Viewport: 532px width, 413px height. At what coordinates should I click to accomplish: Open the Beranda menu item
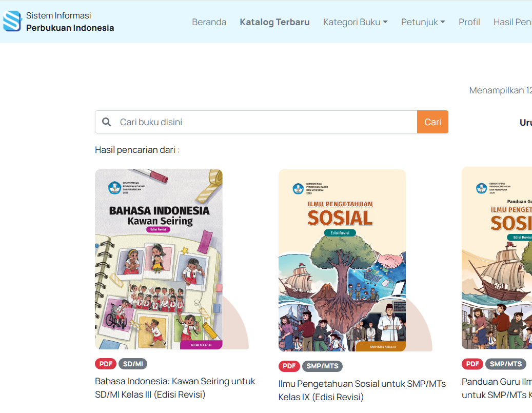coord(209,22)
